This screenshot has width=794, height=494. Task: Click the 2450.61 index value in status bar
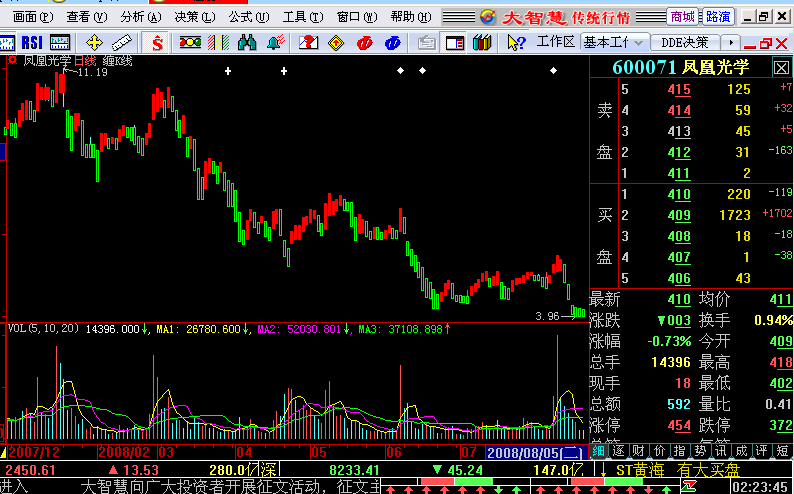coord(30,470)
